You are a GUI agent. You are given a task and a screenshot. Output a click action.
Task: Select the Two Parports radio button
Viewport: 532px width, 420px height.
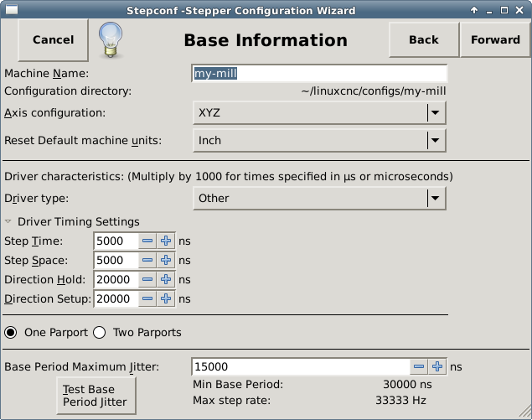click(99, 333)
